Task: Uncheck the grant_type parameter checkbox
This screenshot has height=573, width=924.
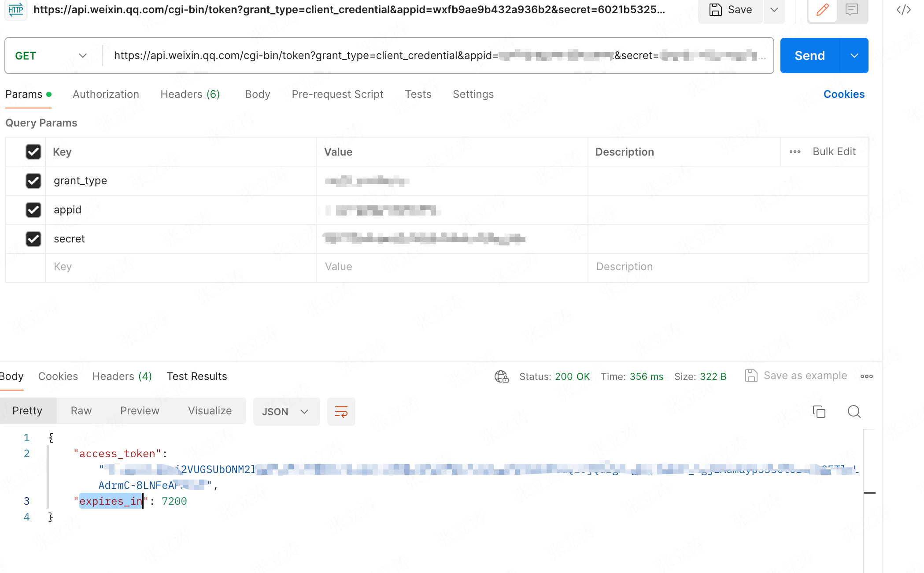Action: (33, 181)
